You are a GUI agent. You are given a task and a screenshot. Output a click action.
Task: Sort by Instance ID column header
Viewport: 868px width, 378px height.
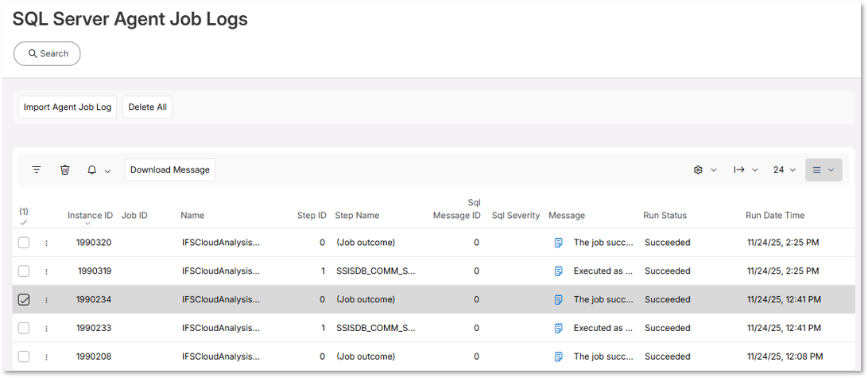(91, 216)
